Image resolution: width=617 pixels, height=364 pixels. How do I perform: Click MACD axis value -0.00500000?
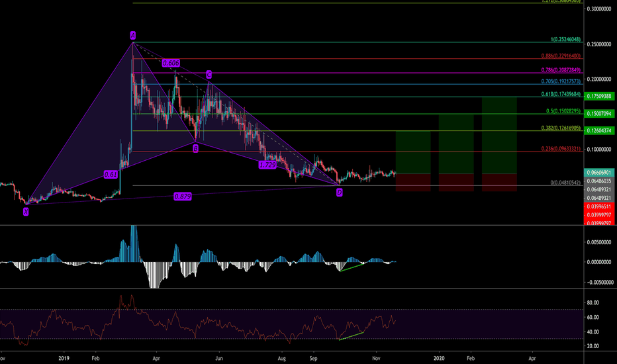[x=599, y=283]
